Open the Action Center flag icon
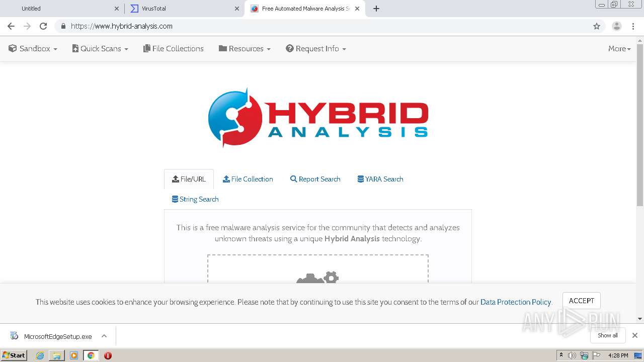 coord(596,355)
